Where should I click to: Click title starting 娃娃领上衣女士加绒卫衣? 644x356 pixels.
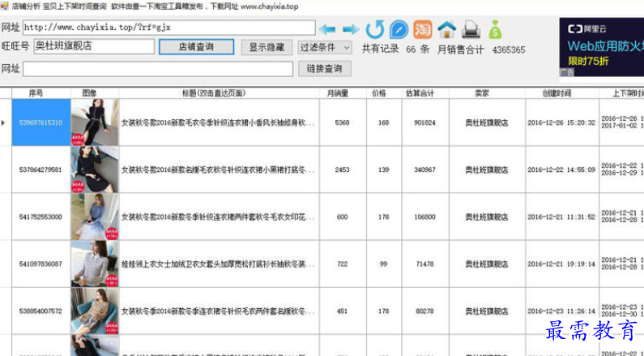point(218,264)
